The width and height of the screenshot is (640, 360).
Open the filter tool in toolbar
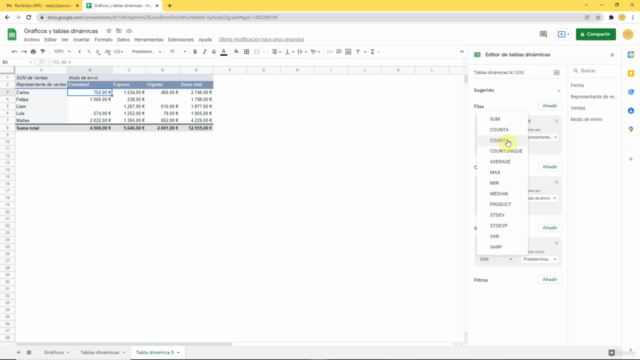(358, 52)
